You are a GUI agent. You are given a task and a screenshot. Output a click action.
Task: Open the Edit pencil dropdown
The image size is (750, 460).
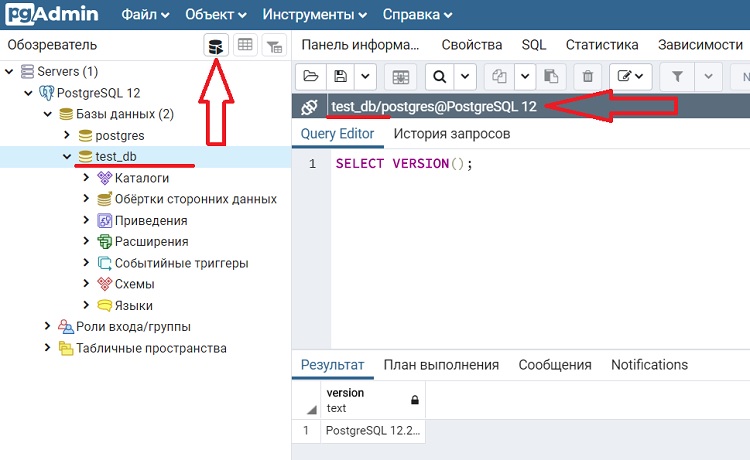[631, 76]
